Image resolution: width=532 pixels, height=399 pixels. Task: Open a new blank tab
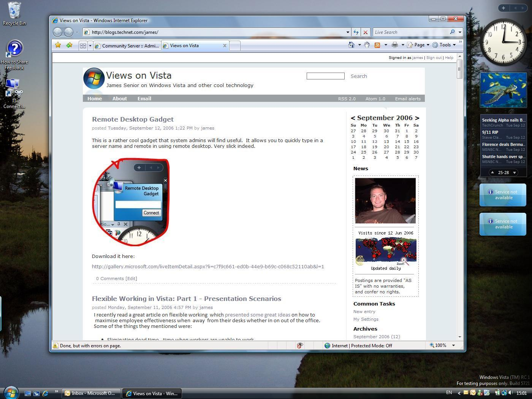(x=235, y=46)
